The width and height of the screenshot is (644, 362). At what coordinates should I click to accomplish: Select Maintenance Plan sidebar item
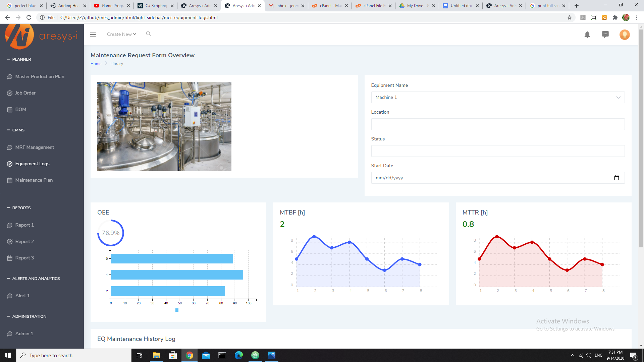34,180
